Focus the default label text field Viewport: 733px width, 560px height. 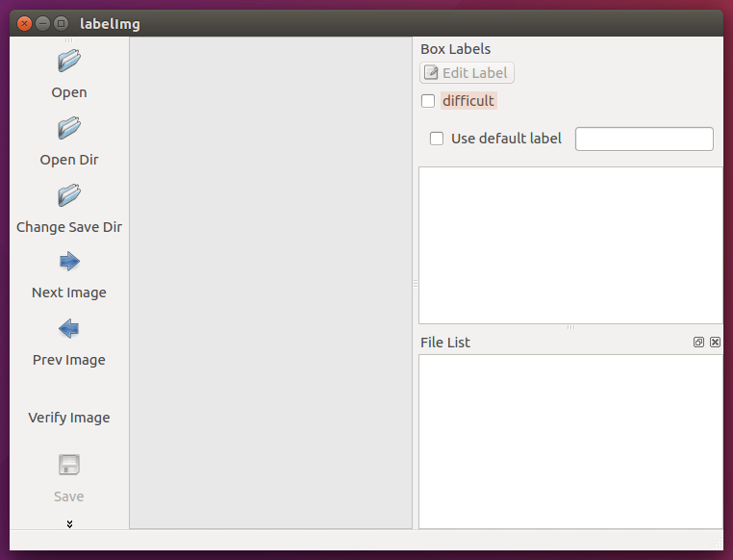pyautogui.click(x=644, y=139)
